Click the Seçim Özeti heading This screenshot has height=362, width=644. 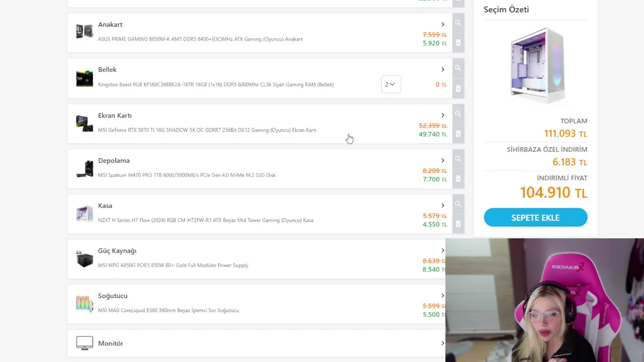pos(506,10)
